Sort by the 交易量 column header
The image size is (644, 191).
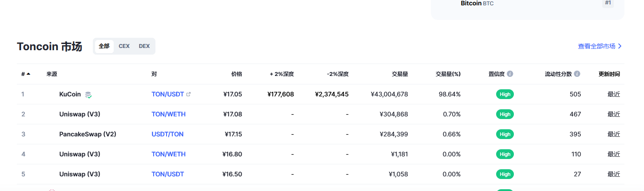pos(400,74)
